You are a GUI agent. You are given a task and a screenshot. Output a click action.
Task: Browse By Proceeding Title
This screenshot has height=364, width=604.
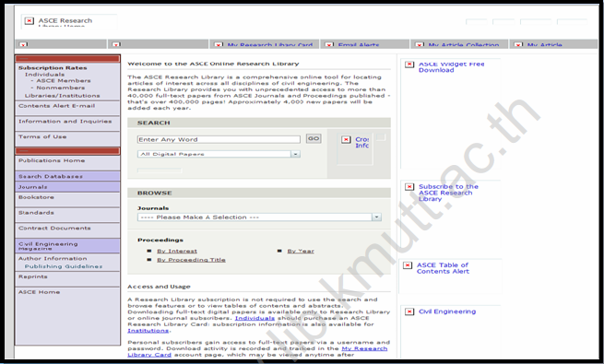coord(191,260)
